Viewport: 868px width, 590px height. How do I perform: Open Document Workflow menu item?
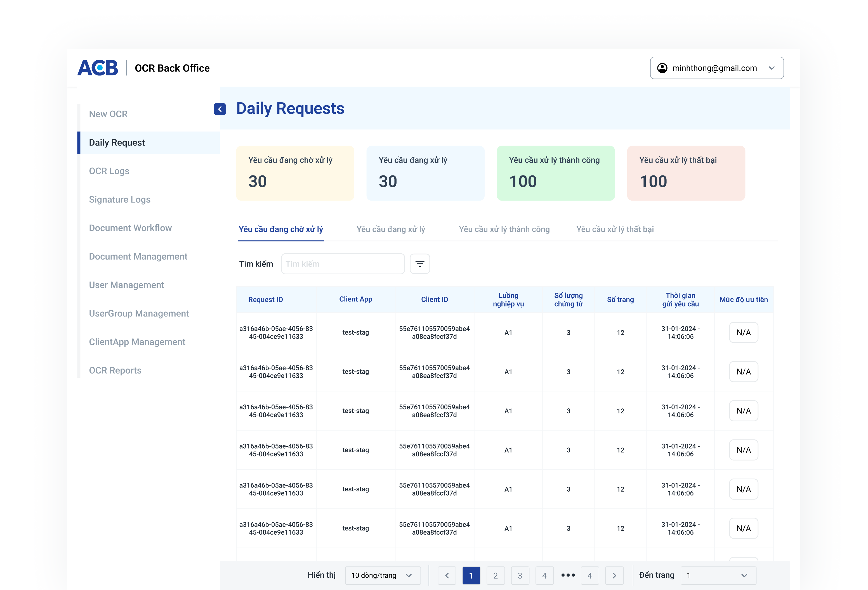coord(130,228)
